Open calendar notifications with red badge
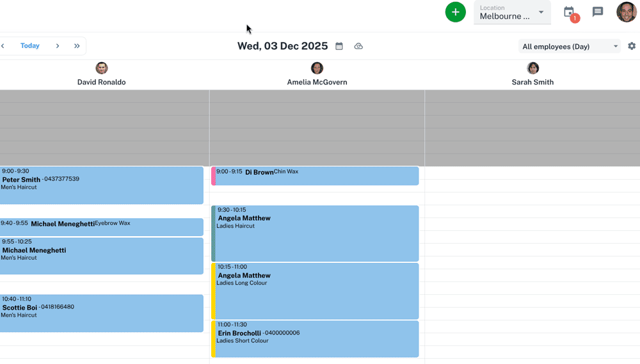Screen dimensions: 640x364 (569, 12)
